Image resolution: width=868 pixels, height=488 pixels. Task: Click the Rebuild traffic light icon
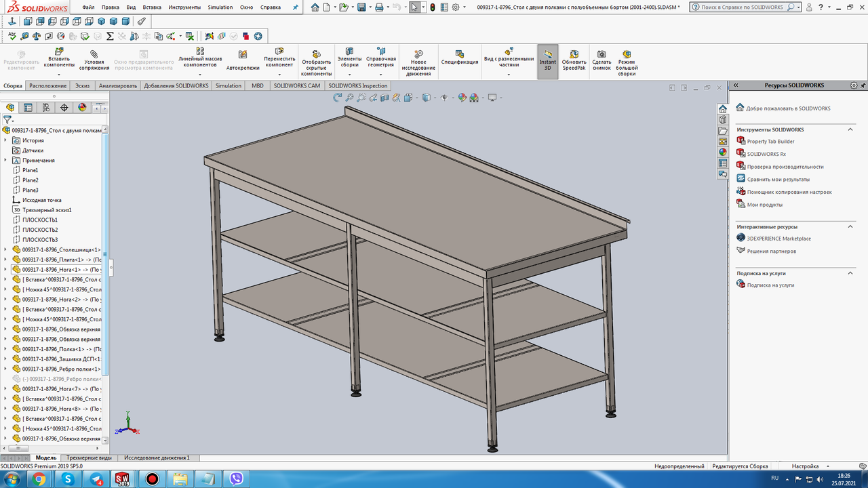click(x=433, y=7)
